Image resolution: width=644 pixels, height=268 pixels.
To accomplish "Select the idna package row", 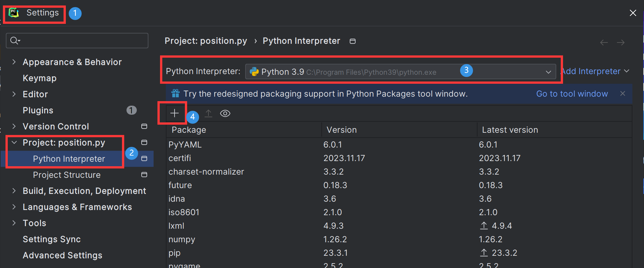I will (x=399, y=199).
